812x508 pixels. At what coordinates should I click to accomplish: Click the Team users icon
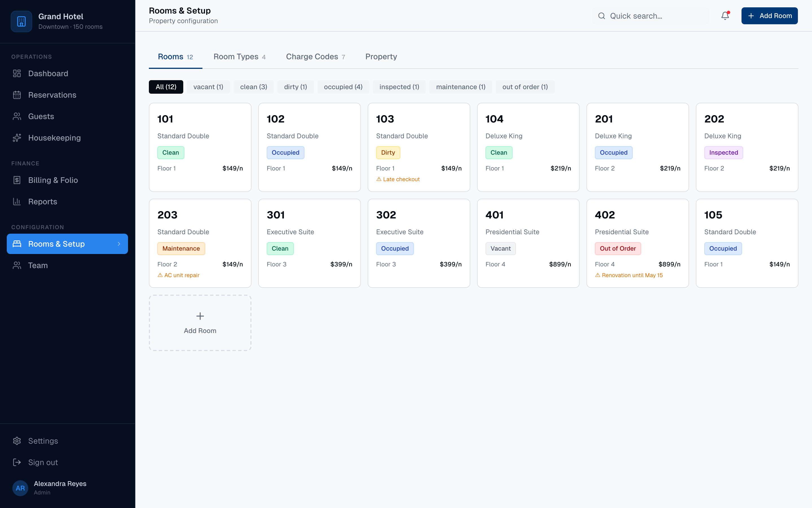coord(17,265)
